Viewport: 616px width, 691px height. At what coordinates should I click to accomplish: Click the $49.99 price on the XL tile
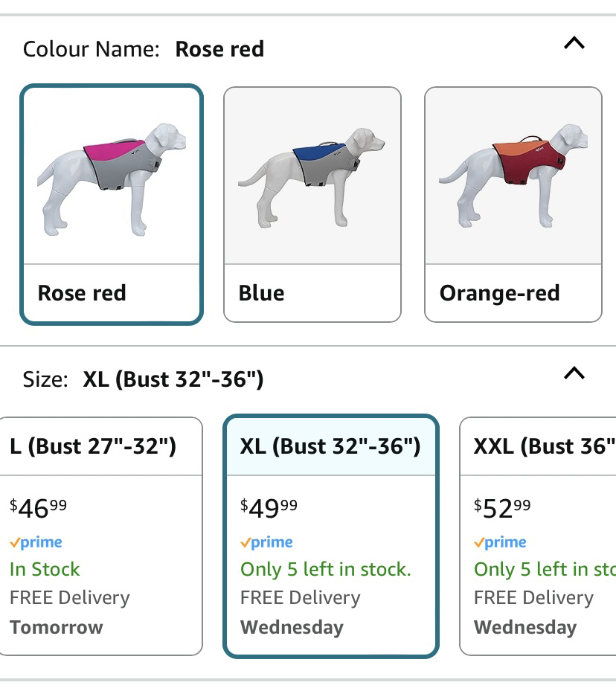pos(269,506)
